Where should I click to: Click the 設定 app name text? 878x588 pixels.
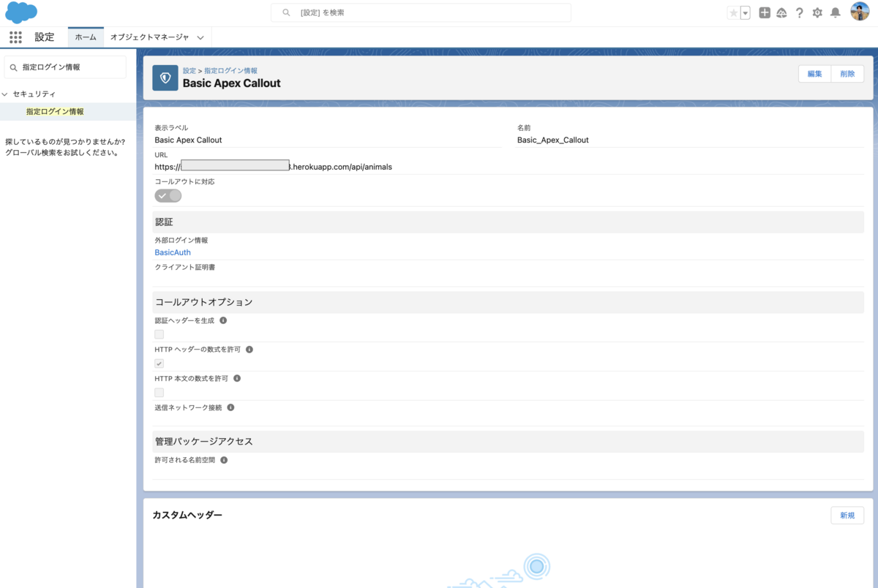click(x=45, y=37)
